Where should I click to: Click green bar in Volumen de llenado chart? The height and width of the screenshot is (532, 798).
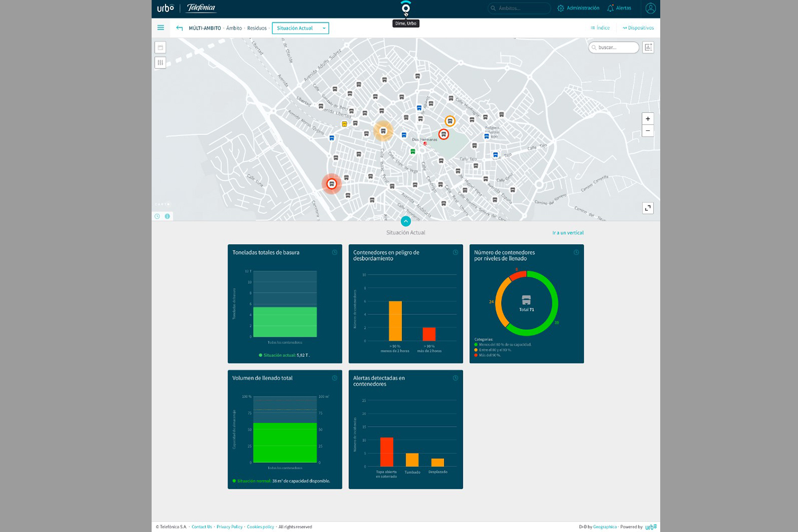click(285, 443)
